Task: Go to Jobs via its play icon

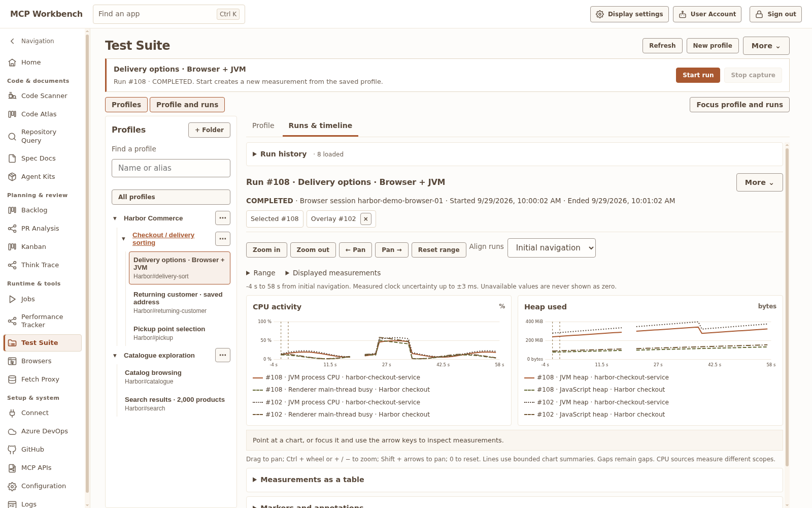Action: coord(12,299)
